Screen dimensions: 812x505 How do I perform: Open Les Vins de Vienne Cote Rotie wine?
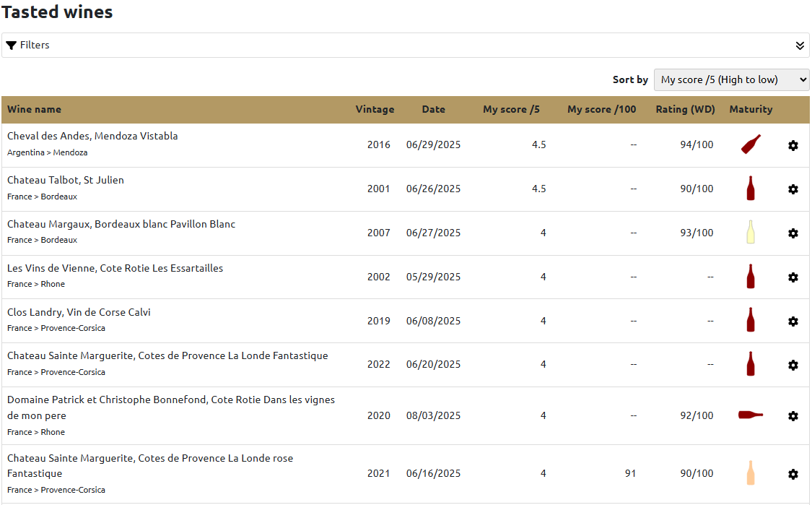115,268
